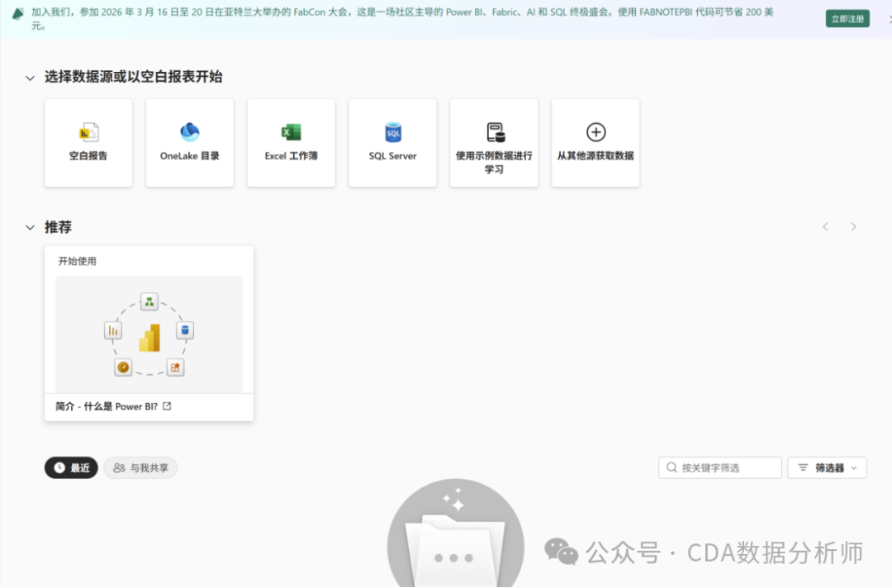
Task: Open the 简介 - 什么是 Power BI tutorial card
Action: click(x=107, y=405)
